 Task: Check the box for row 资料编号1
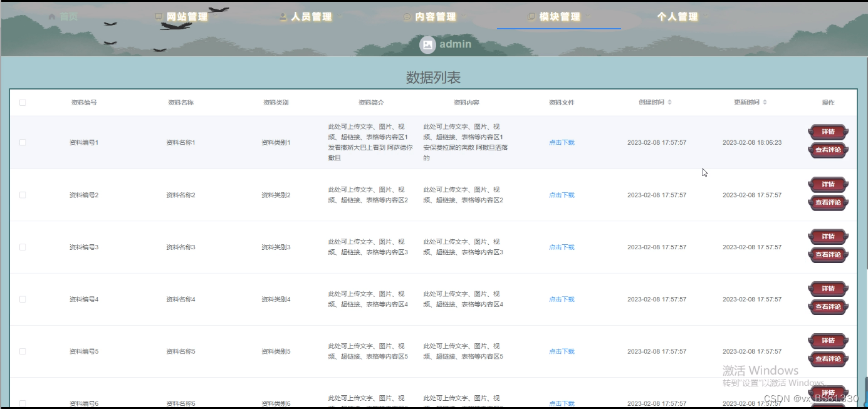pos(23,142)
